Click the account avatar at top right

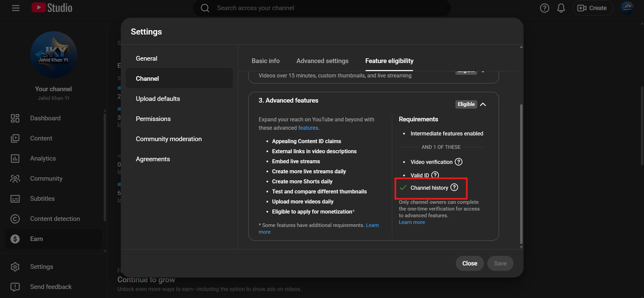click(x=627, y=8)
